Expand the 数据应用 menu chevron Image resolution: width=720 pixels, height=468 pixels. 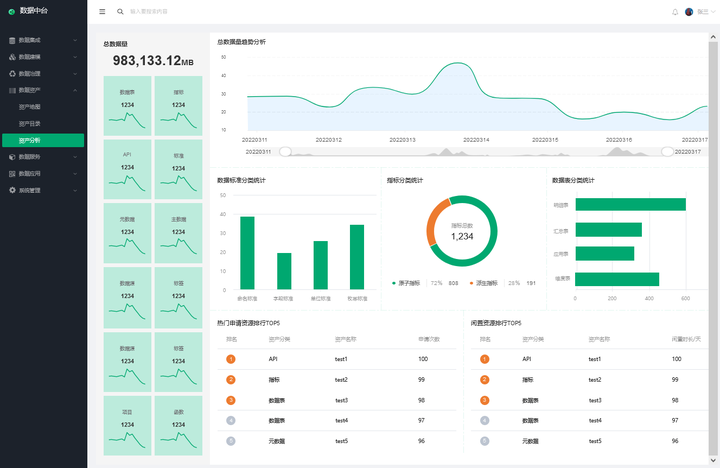point(75,174)
